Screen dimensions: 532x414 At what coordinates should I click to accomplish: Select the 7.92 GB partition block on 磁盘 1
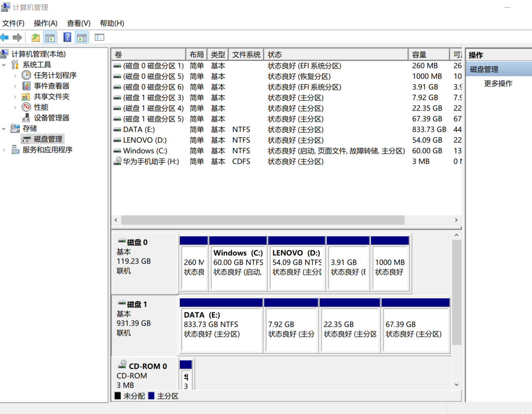(x=291, y=326)
